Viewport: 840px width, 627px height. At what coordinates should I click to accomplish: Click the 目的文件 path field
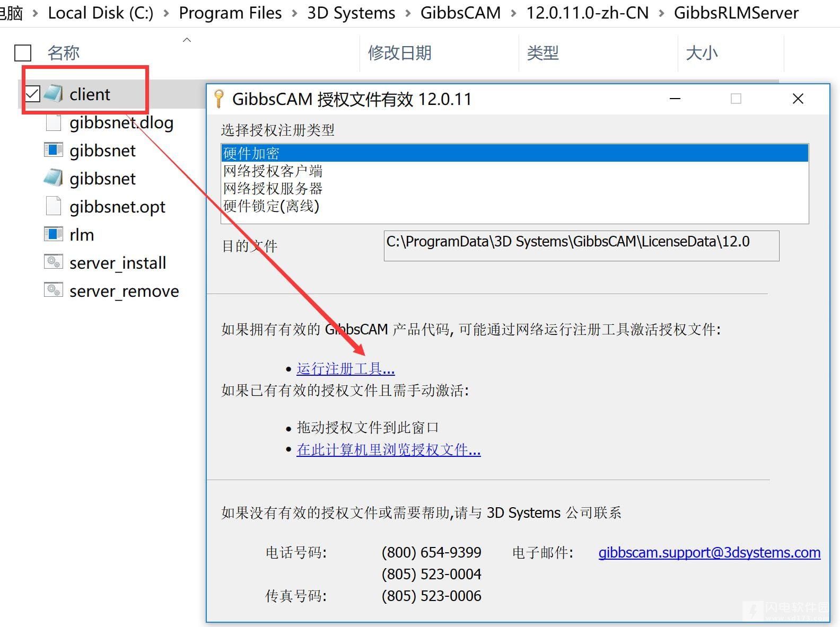[581, 245]
